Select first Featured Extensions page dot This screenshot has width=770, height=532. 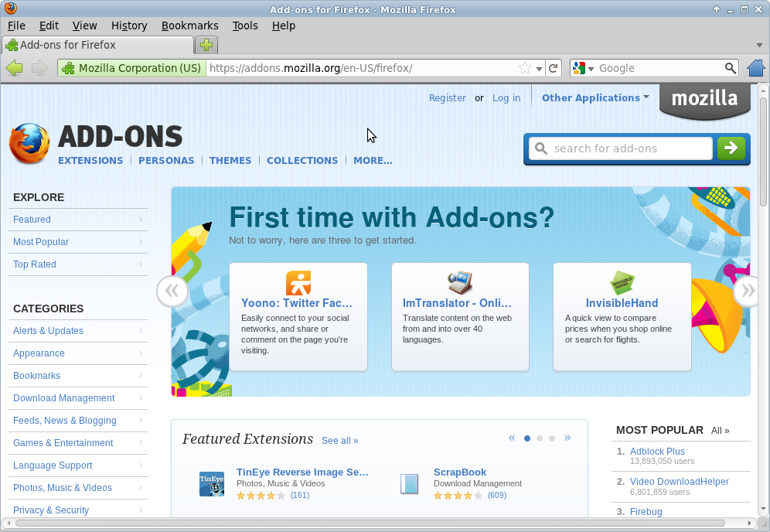click(527, 438)
